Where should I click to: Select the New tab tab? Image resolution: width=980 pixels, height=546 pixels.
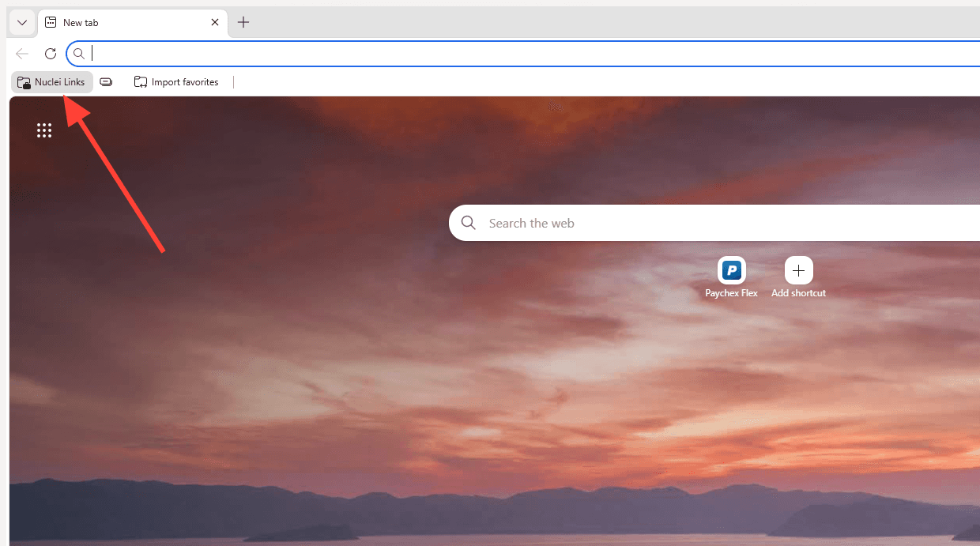pyautogui.click(x=133, y=23)
